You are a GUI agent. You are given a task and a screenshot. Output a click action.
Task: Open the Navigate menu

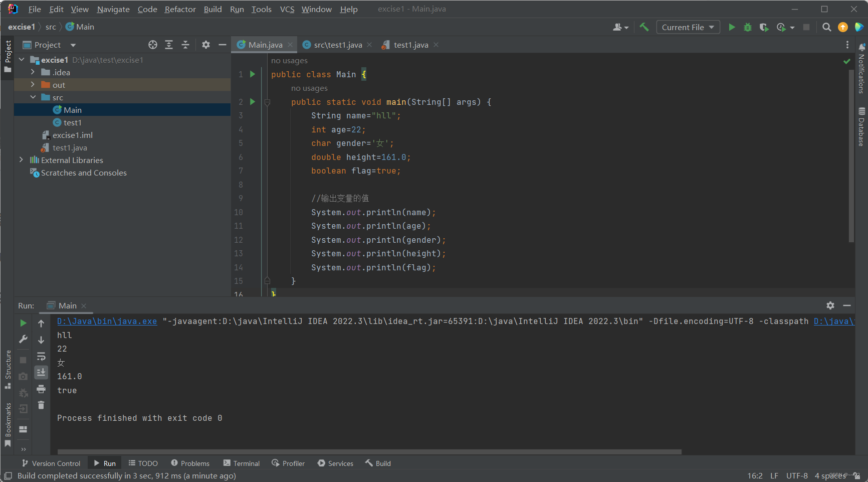pos(113,9)
